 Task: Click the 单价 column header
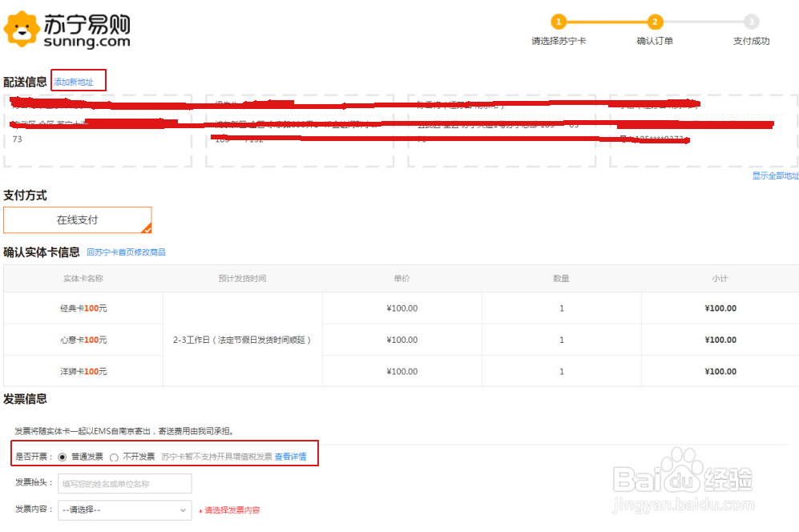[402, 279]
